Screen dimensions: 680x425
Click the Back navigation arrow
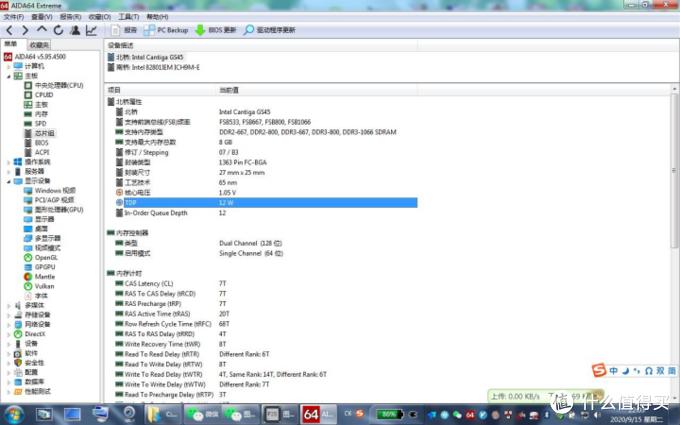tap(10, 30)
